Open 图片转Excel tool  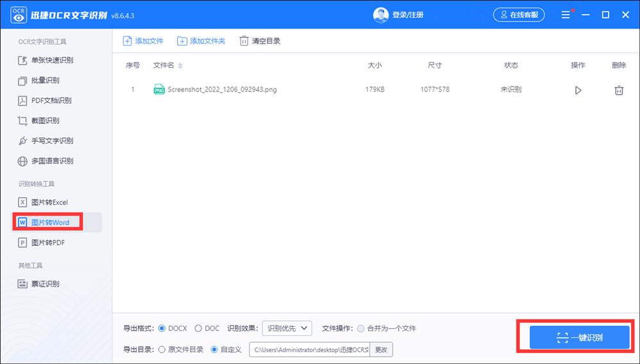tap(43, 202)
